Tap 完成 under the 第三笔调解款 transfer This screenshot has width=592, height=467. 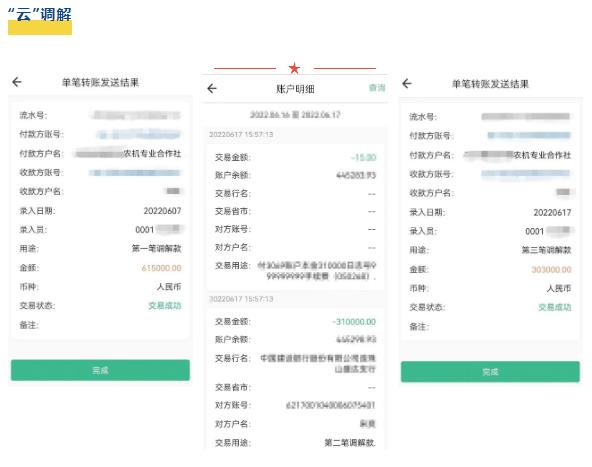490,372
